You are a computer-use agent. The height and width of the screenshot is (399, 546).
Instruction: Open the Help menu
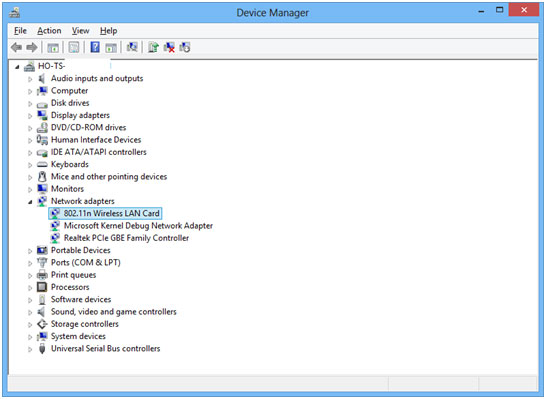coord(108,31)
